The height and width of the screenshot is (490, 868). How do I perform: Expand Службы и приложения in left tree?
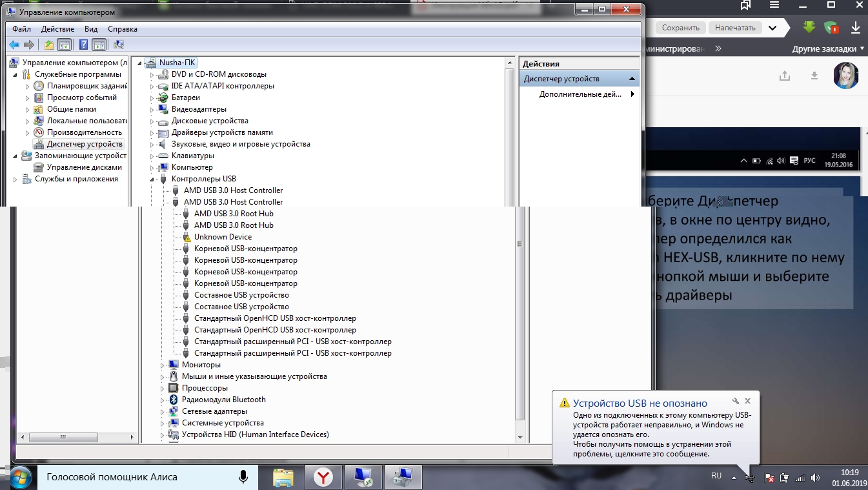pyautogui.click(x=15, y=179)
